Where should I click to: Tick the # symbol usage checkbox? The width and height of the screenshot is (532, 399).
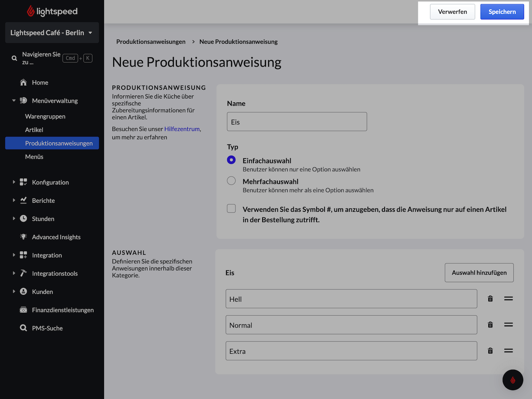[231, 208]
